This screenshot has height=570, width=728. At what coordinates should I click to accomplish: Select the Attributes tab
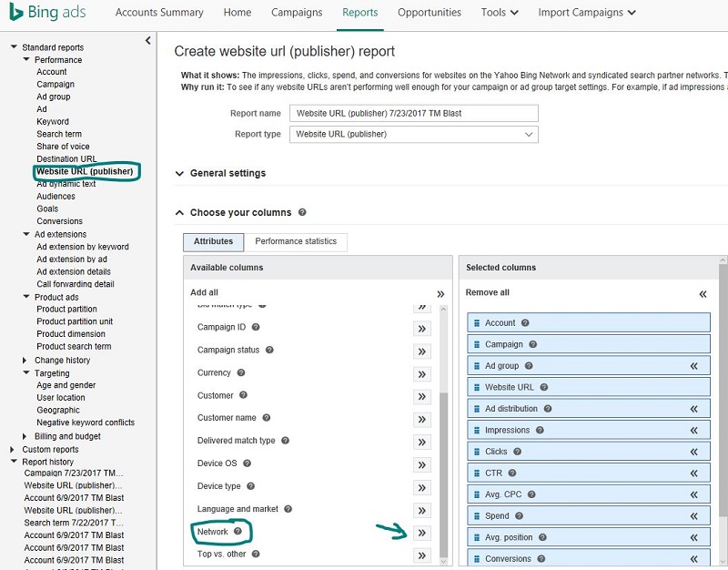tap(214, 241)
